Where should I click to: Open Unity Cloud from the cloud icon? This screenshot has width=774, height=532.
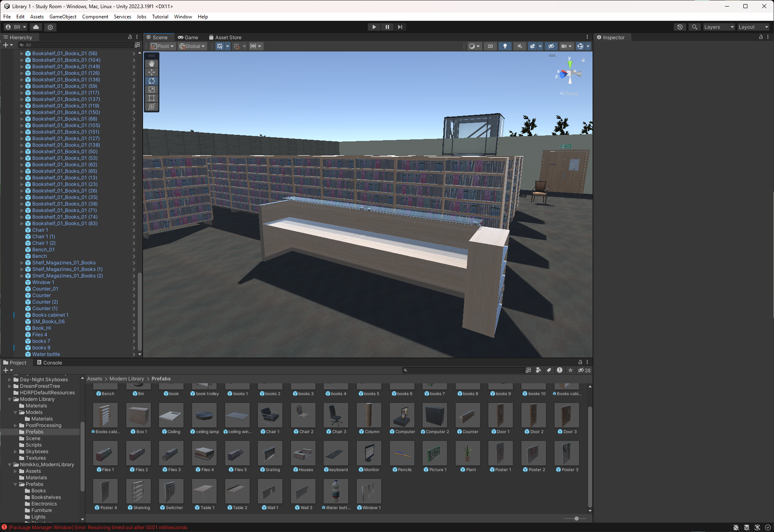(36, 27)
